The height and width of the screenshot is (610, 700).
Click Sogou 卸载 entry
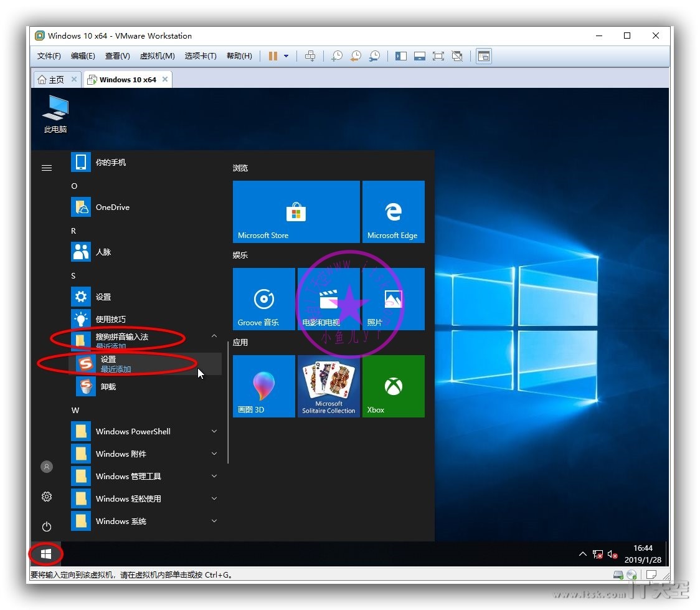[146, 386]
